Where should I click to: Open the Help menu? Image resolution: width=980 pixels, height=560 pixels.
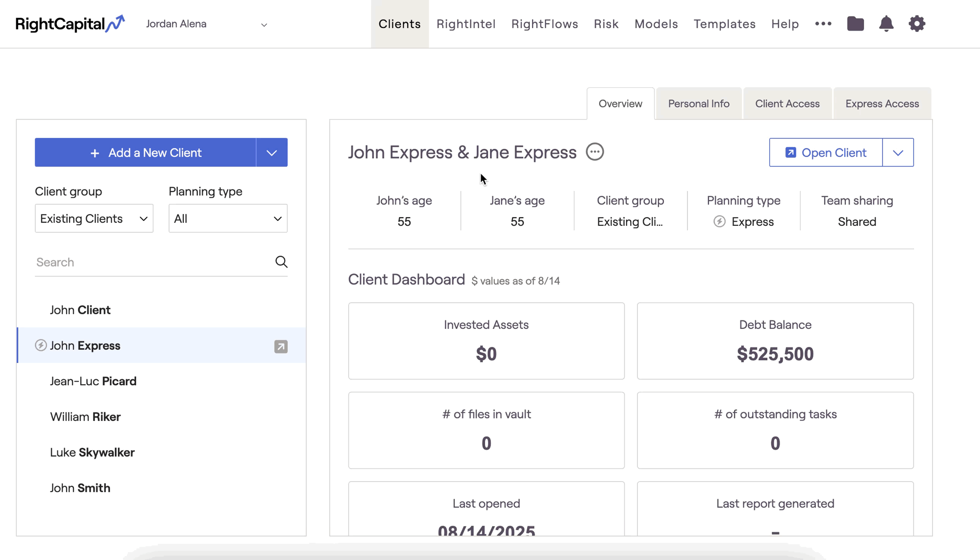click(785, 24)
